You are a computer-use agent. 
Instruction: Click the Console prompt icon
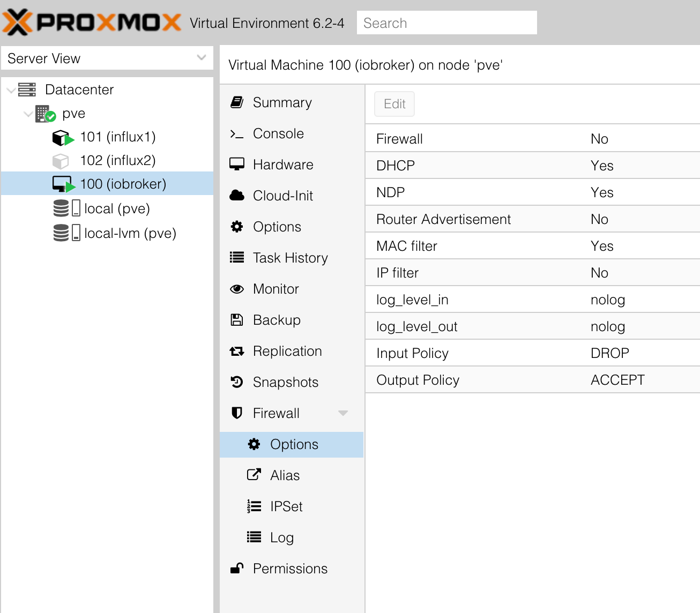click(x=237, y=134)
